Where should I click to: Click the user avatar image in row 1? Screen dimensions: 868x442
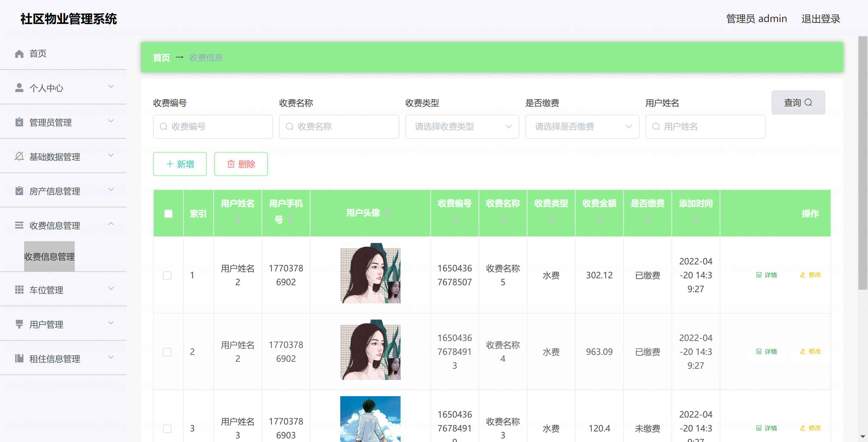(x=370, y=273)
